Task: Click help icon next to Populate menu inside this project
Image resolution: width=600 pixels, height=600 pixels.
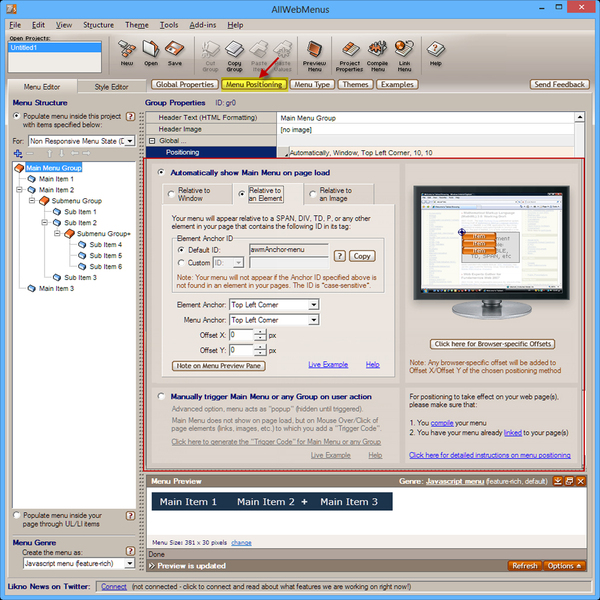Action: (130, 116)
